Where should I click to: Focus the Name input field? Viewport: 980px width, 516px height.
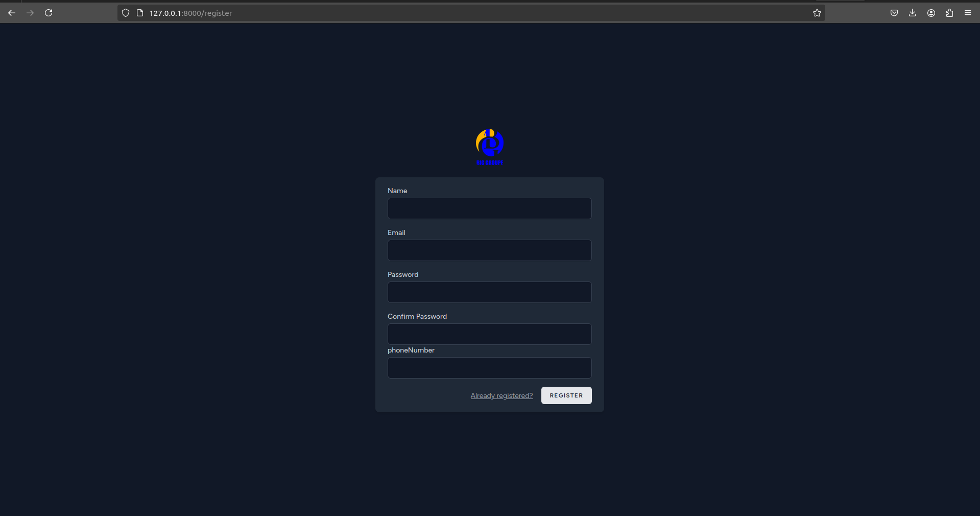pyautogui.click(x=489, y=208)
